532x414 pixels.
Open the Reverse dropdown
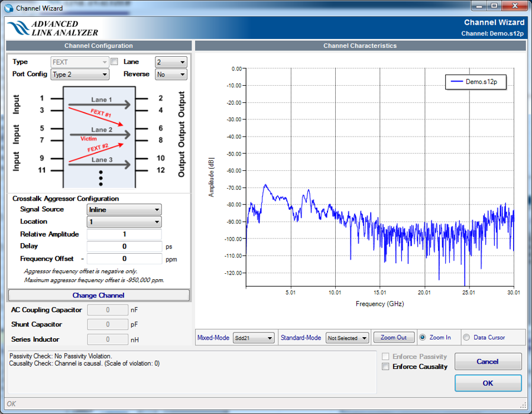coord(171,75)
